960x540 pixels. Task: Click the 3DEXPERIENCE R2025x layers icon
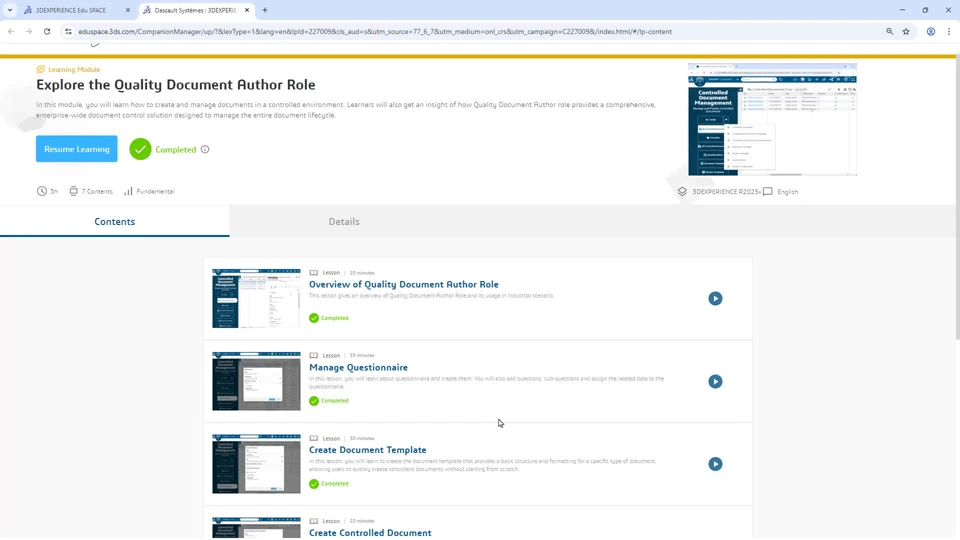point(682,192)
